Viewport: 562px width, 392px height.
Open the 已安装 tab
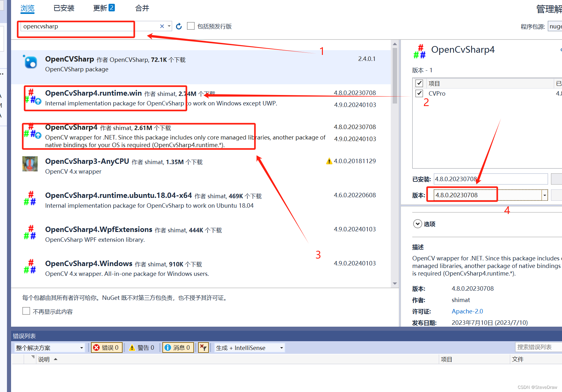point(64,8)
